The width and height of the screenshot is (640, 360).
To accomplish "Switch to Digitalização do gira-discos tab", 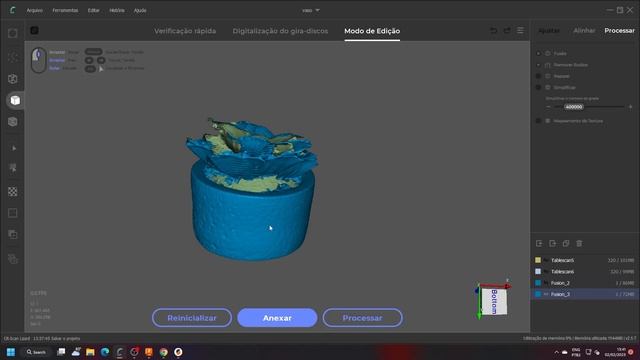I will (x=280, y=31).
